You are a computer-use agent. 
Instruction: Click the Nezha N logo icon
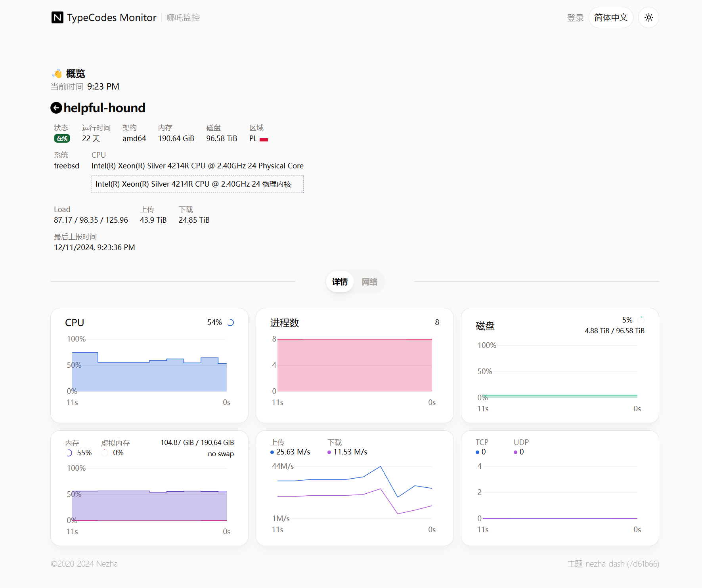click(57, 17)
